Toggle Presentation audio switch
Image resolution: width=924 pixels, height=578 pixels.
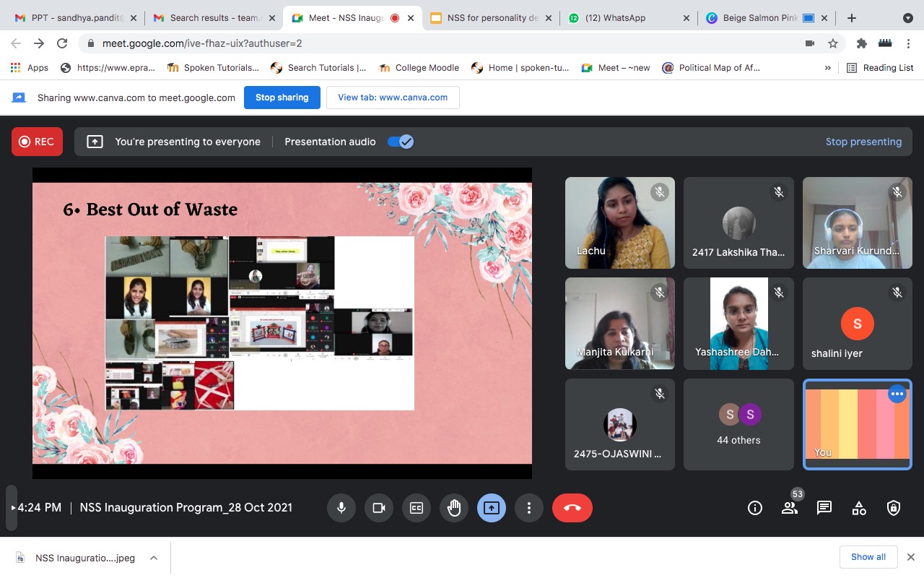[400, 142]
